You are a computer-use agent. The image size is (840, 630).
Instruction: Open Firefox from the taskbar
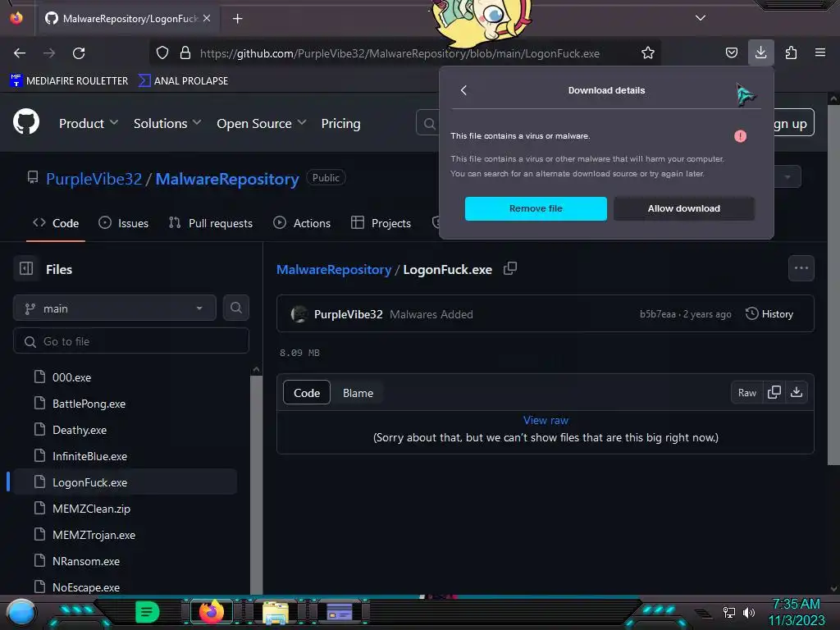(211, 611)
